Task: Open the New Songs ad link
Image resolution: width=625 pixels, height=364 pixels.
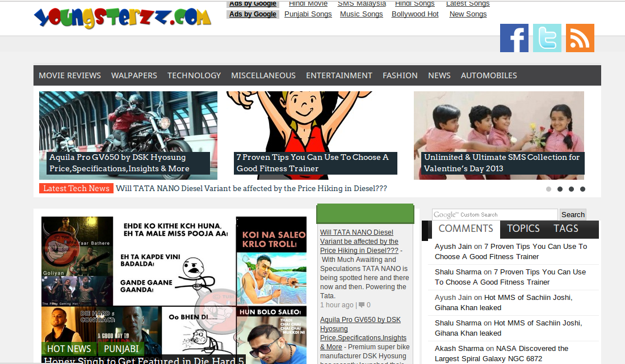Action: 468,14
